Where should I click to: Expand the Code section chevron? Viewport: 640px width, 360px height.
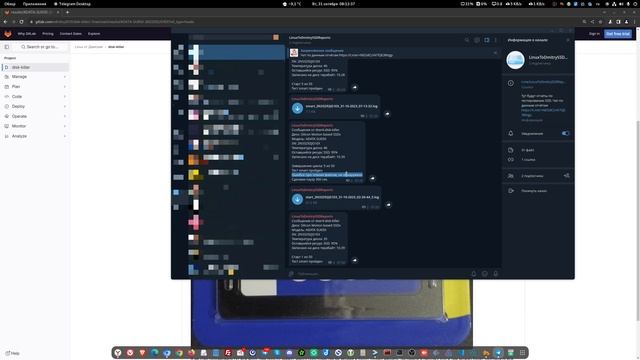(x=64, y=97)
